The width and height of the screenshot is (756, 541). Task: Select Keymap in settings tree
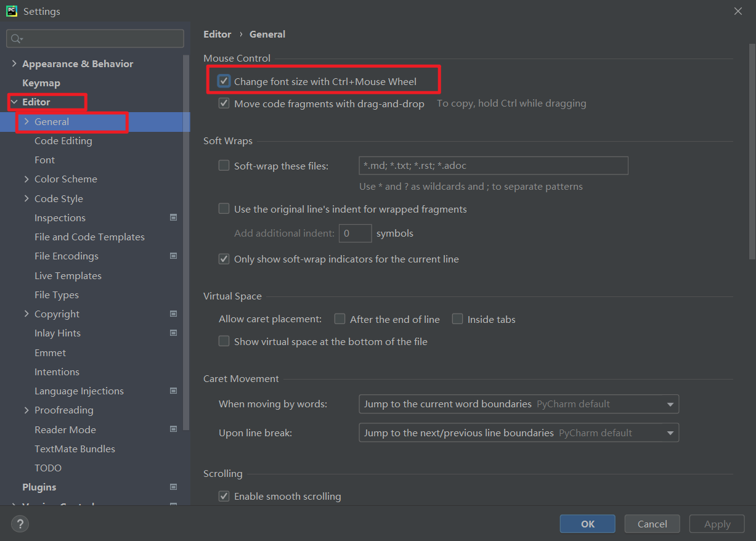point(41,83)
